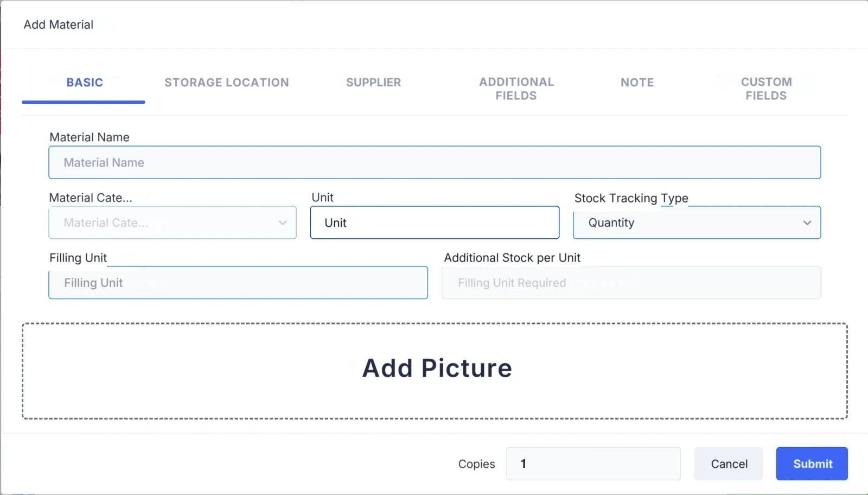The width and height of the screenshot is (868, 495).
Task: Switch to Additional Fields tab
Action: tap(516, 88)
